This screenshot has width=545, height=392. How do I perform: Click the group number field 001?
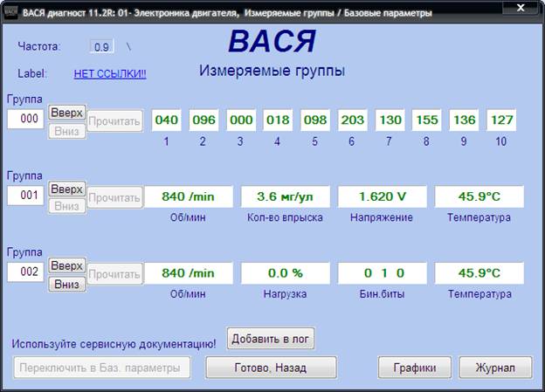[x=25, y=196]
